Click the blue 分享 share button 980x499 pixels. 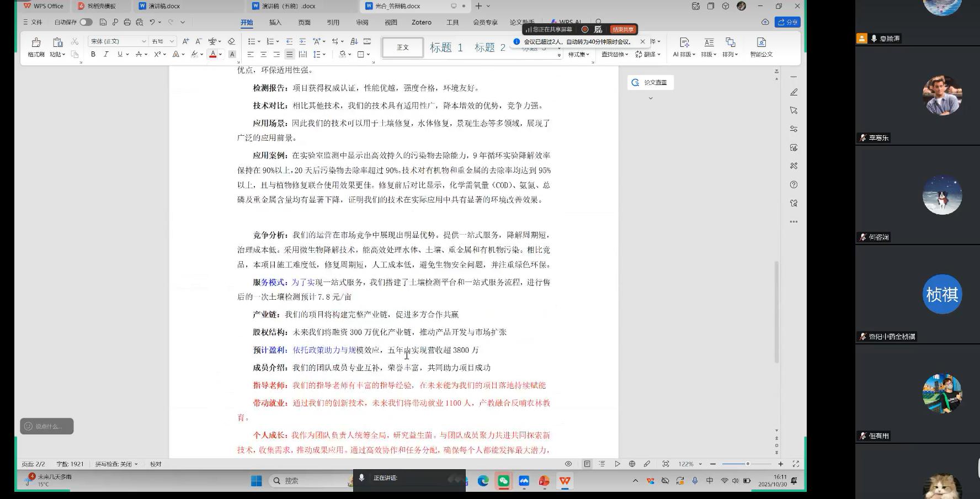[787, 22]
